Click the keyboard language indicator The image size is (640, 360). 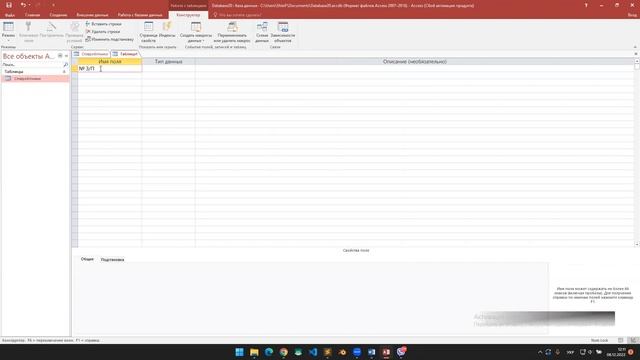tap(570, 352)
